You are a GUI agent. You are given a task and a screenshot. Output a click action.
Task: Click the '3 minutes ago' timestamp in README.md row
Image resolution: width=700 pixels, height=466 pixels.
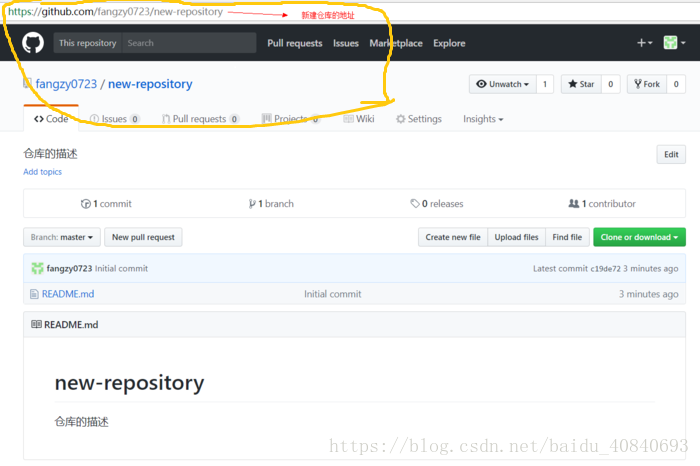click(648, 294)
